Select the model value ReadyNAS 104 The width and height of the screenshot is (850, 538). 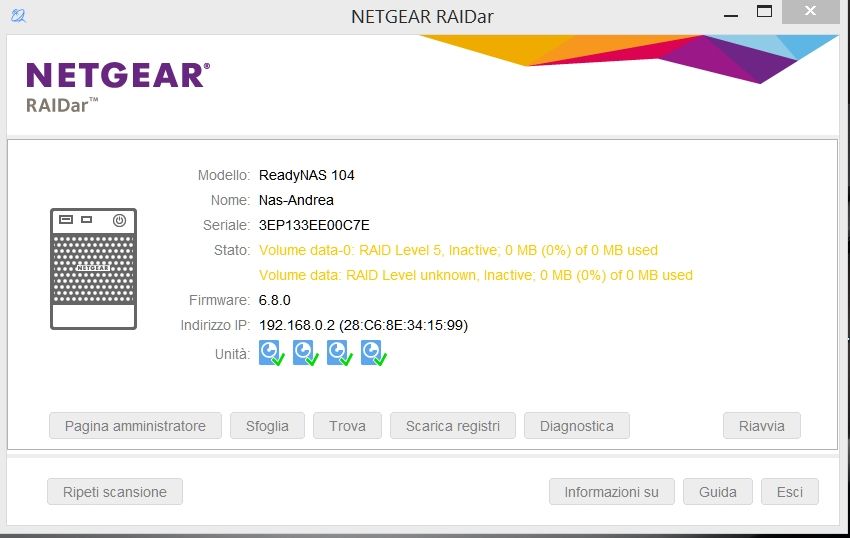(x=307, y=175)
